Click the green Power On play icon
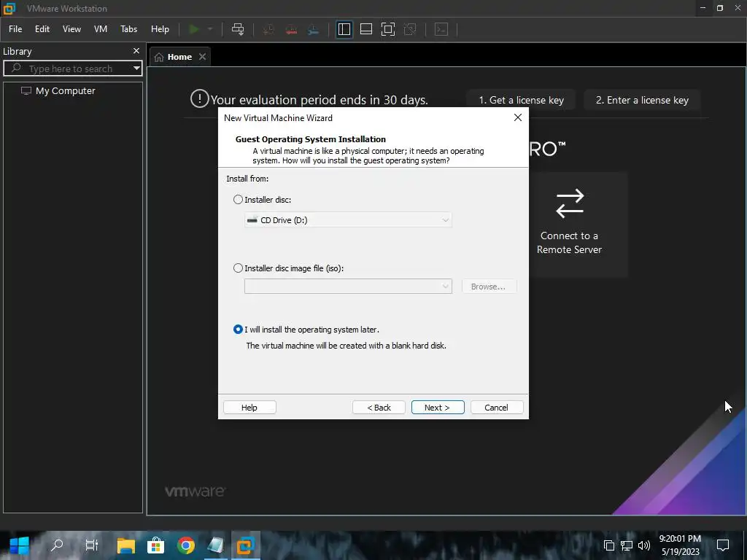The width and height of the screenshot is (747, 560). [193, 29]
